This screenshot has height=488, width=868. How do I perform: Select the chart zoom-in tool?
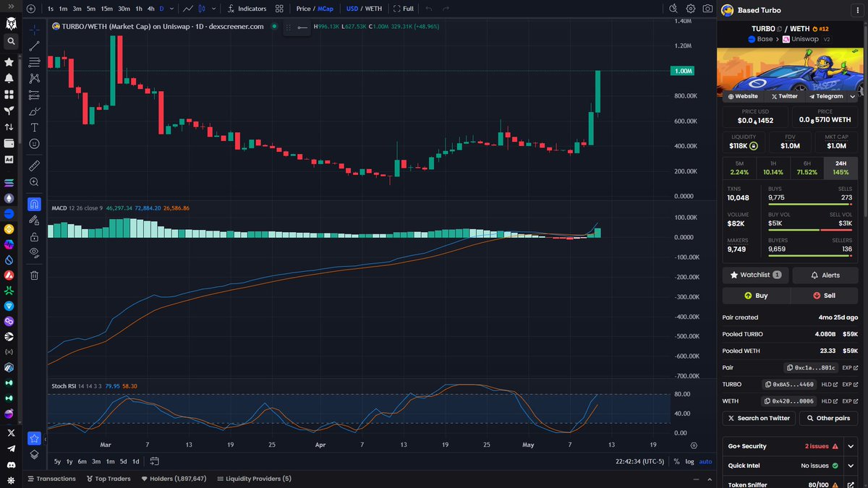click(x=34, y=182)
